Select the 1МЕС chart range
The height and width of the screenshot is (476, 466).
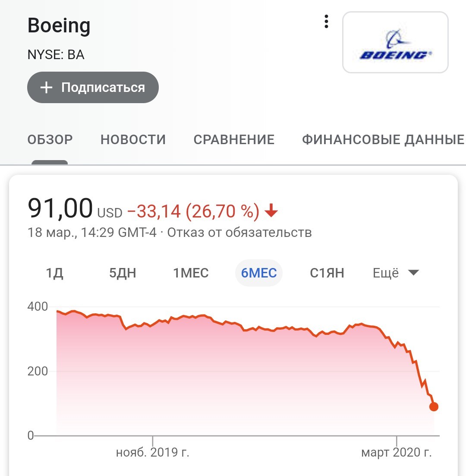[191, 273]
